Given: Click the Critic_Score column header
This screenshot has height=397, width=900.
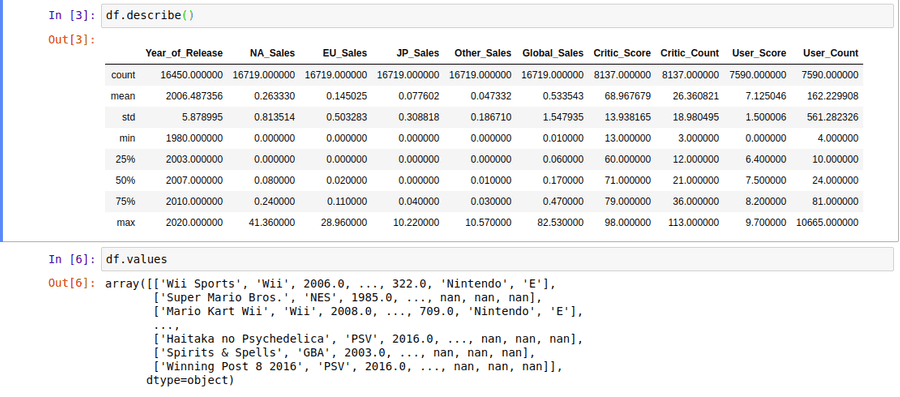Looking at the screenshot, I should (x=622, y=53).
